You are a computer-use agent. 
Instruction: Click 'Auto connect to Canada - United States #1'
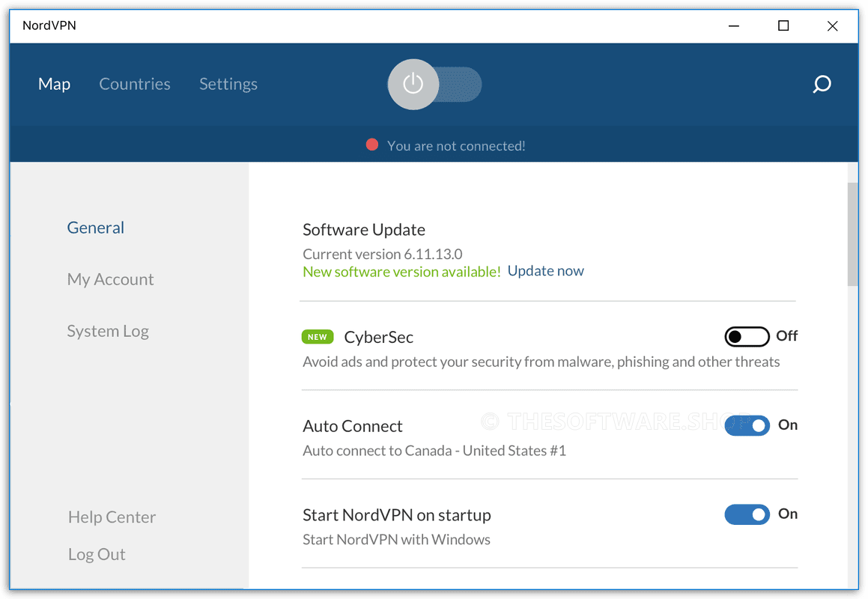[x=434, y=451]
